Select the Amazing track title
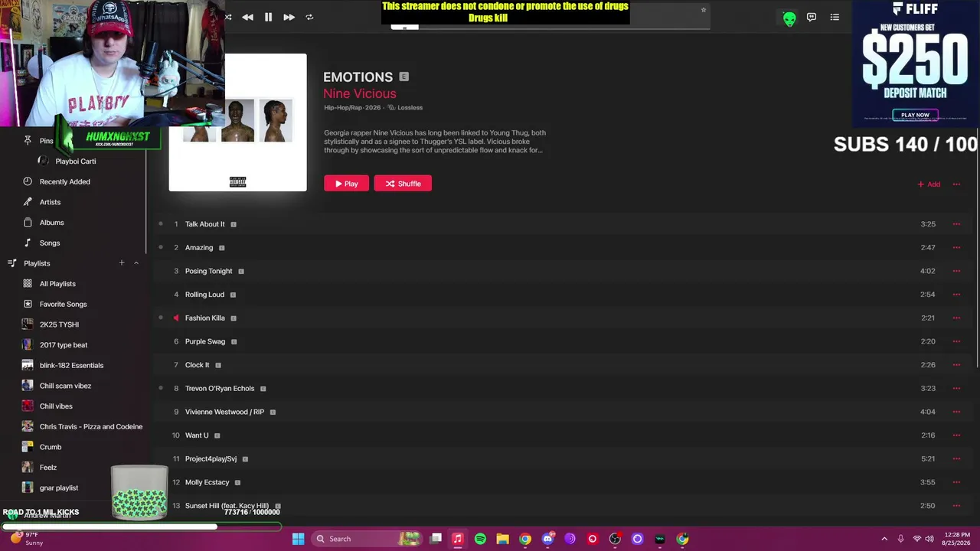This screenshot has width=980, height=551. pos(199,248)
